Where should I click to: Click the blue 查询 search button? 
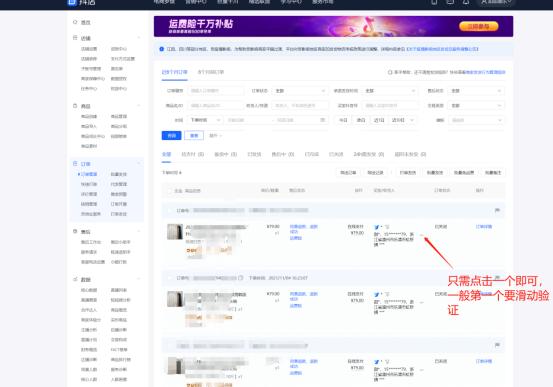point(171,135)
